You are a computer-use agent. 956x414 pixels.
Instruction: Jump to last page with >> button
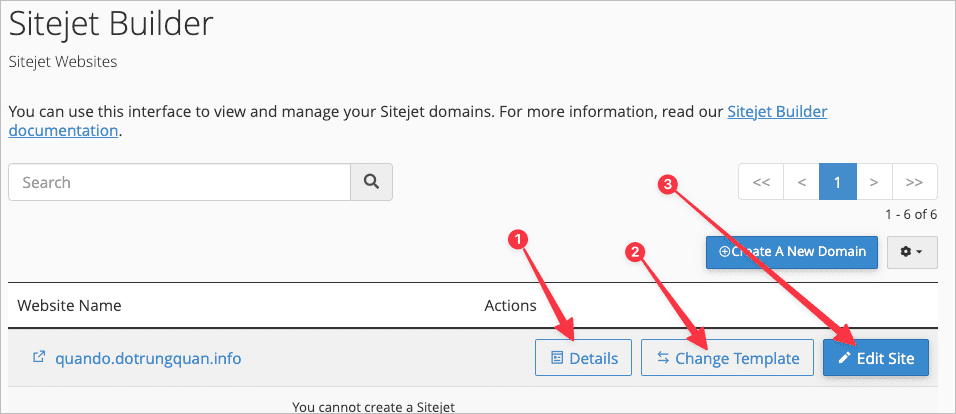pyautogui.click(x=913, y=183)
